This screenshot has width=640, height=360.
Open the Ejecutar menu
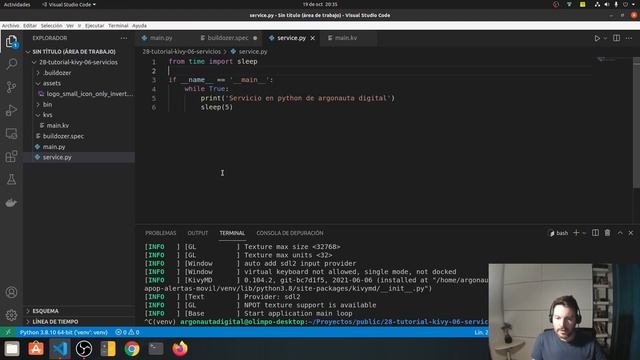(x=95, y=25)
